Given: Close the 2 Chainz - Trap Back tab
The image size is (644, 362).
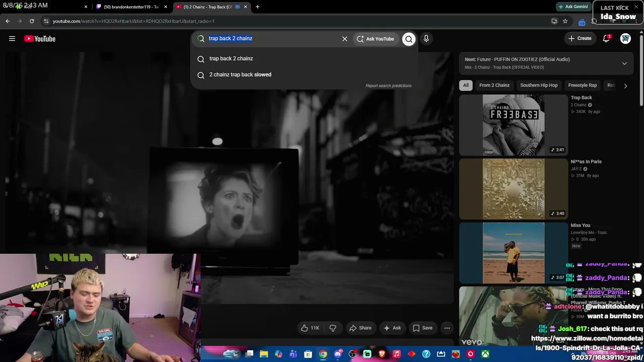Looking at the screenshot, I should (x=246, y=7).
